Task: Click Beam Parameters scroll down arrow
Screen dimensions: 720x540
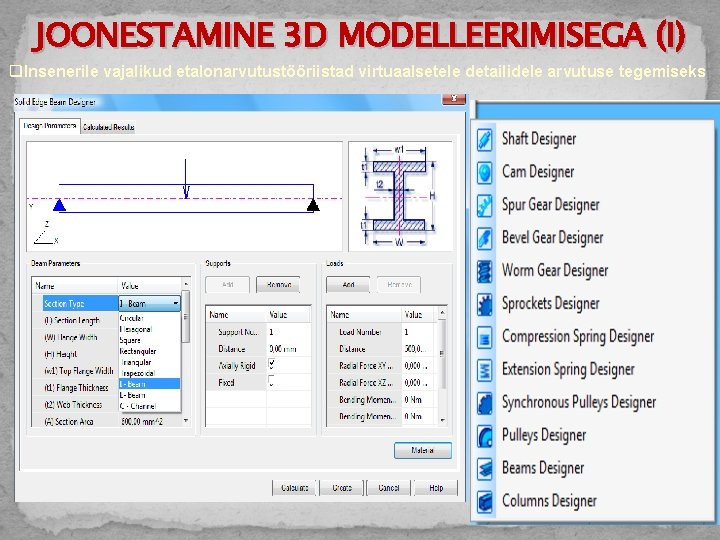Action: tap(186, 421)
